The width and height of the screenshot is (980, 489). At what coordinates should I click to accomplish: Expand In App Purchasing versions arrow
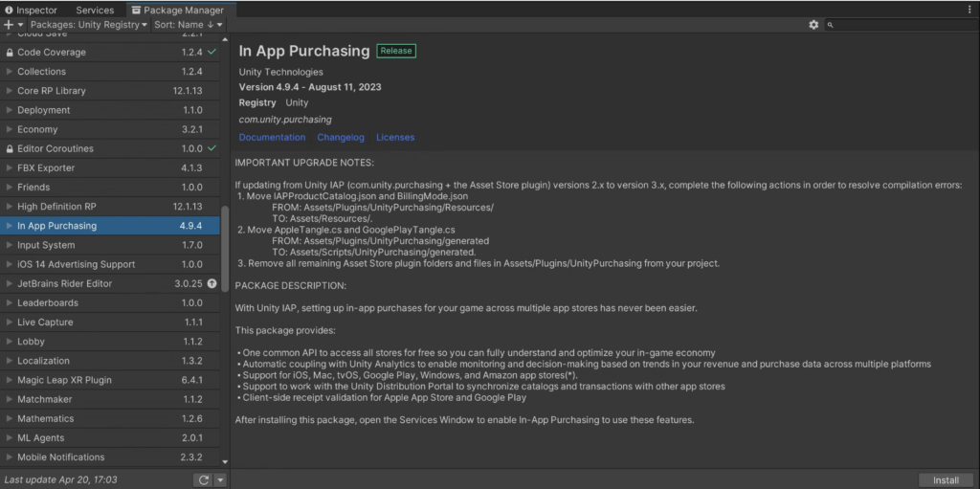[10, 226]
